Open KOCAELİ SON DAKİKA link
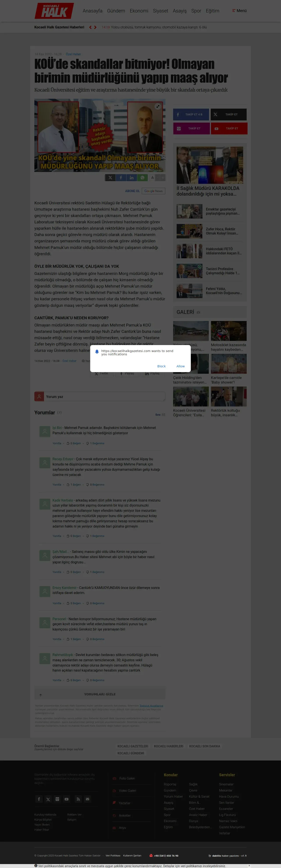Image resolution: width=281 pixels, height=868 pixels. coord(204,746)
